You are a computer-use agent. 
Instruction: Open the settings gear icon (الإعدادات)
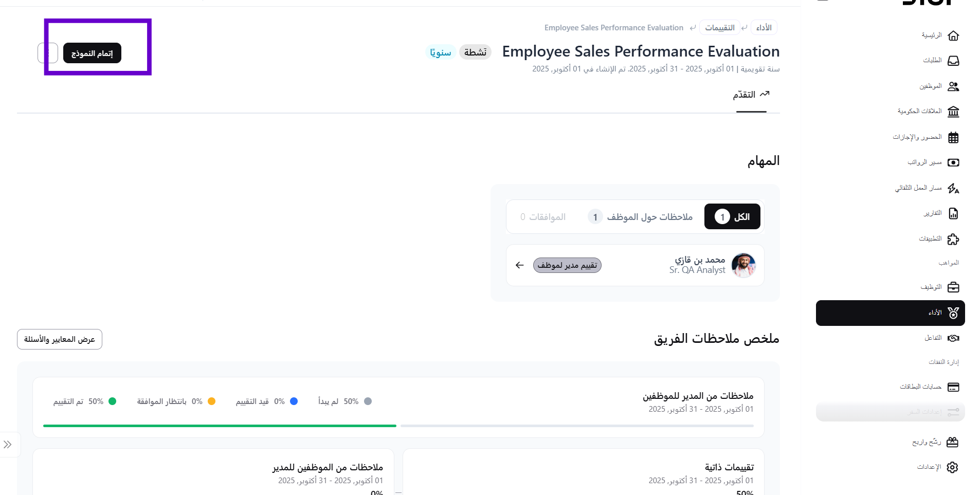pyautogui.click(x=952, y=467)
